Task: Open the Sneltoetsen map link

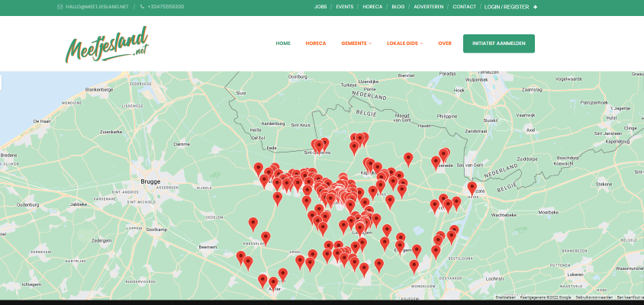Action: (505, 297)
